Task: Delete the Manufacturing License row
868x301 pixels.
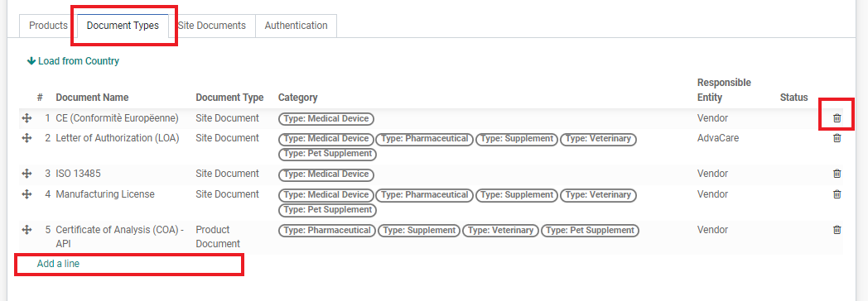Action: coord(837,193)
